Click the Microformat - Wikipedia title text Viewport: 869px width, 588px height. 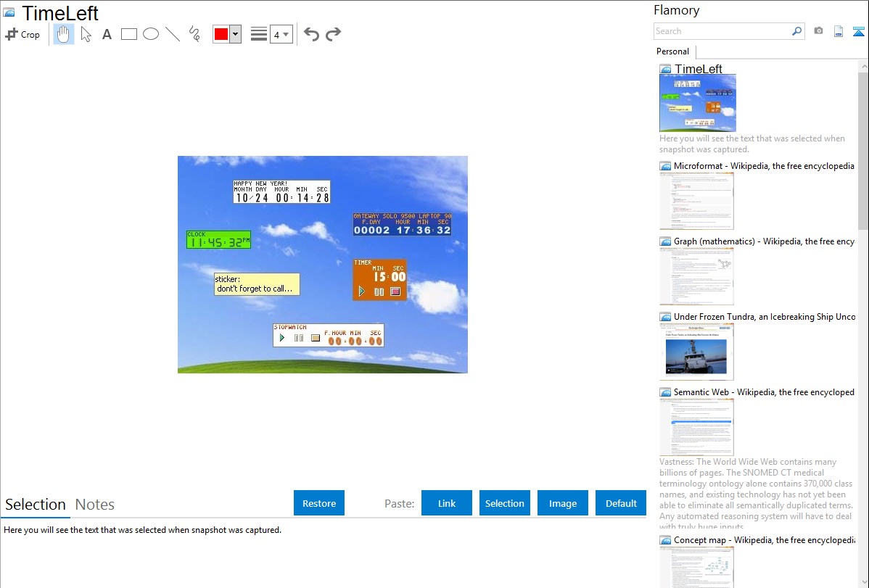764,166
